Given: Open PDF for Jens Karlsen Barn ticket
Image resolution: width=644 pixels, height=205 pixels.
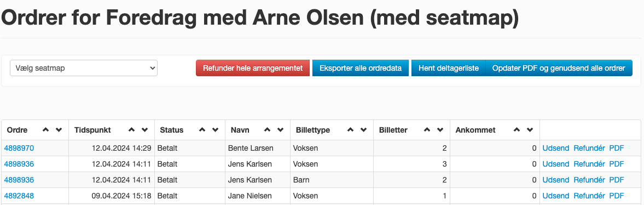Looking at the screenshot, I should pyautogui.click(x=617, y=180).
